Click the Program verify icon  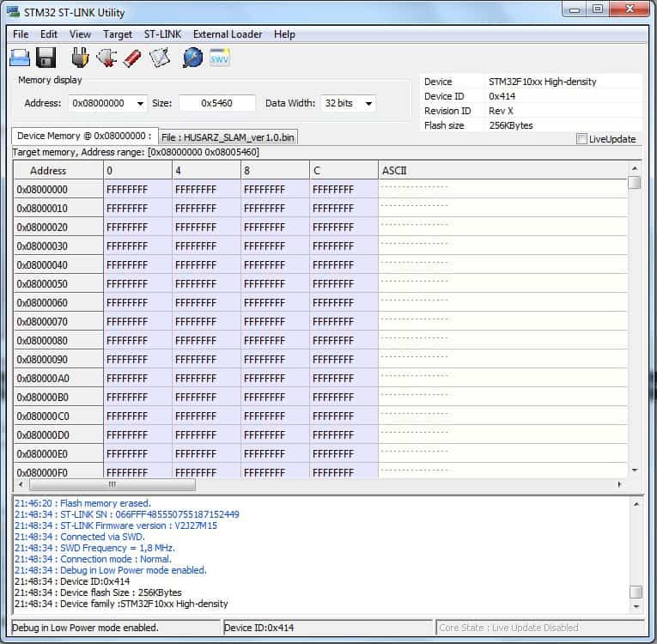click(x=160, y=58)
